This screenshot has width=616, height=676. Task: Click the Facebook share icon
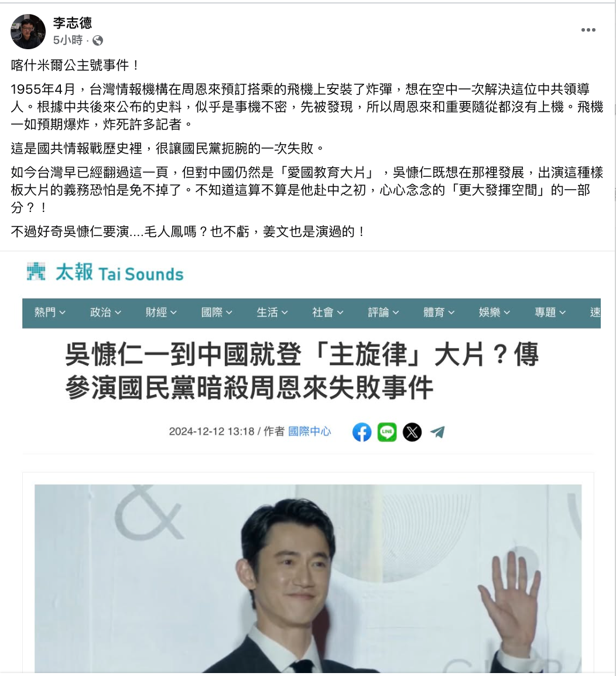362,432
